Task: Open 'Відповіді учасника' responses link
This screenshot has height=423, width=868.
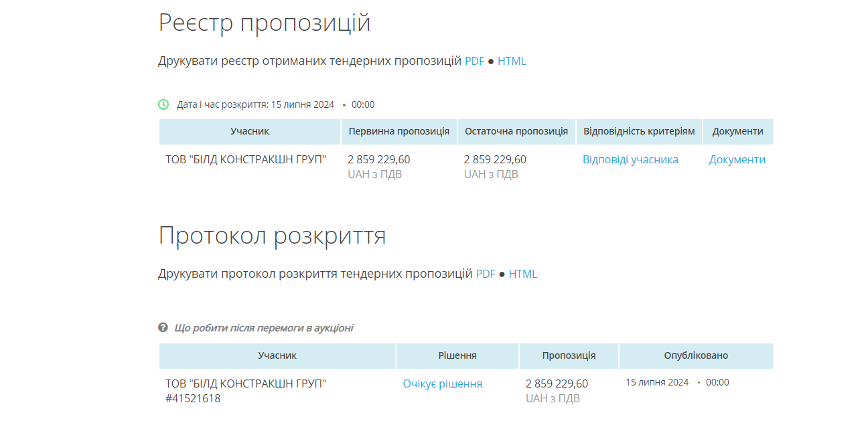Action: [630, 159]
